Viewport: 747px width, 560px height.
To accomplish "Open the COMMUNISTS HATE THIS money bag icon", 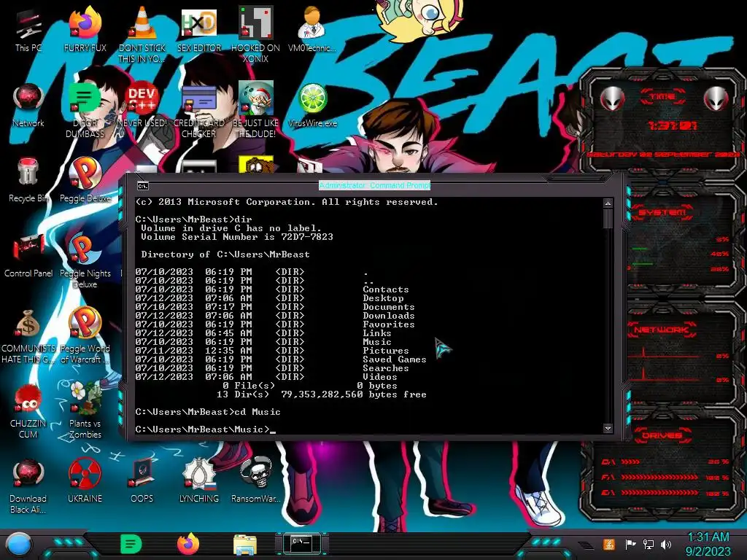I will 28,335.
